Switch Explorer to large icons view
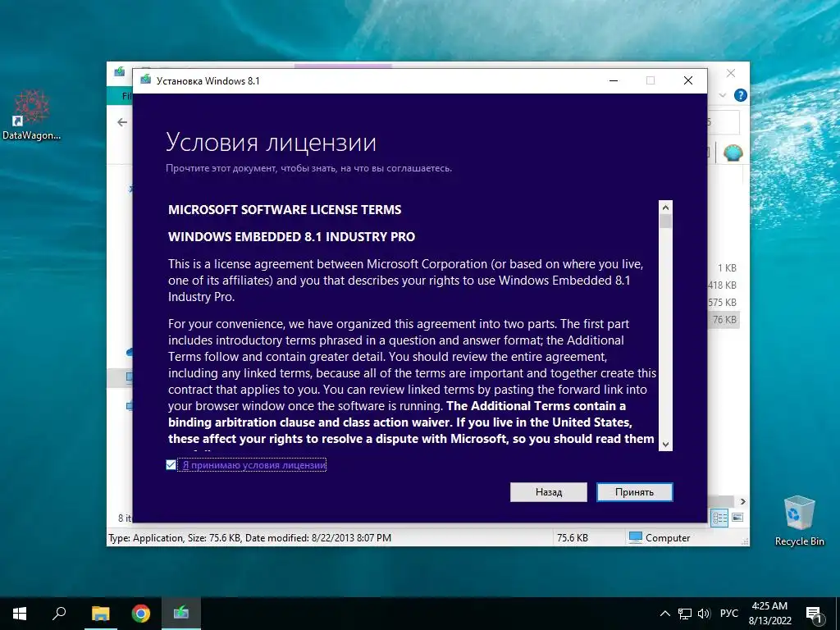Image resolution: width=840 pixels, height=630 pixels. pyautogui.click(x=737, y=518)
